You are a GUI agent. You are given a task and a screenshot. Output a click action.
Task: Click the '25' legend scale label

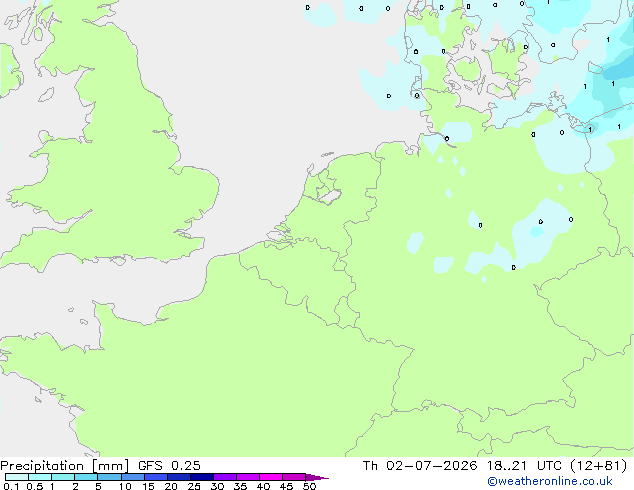(194, 486)
